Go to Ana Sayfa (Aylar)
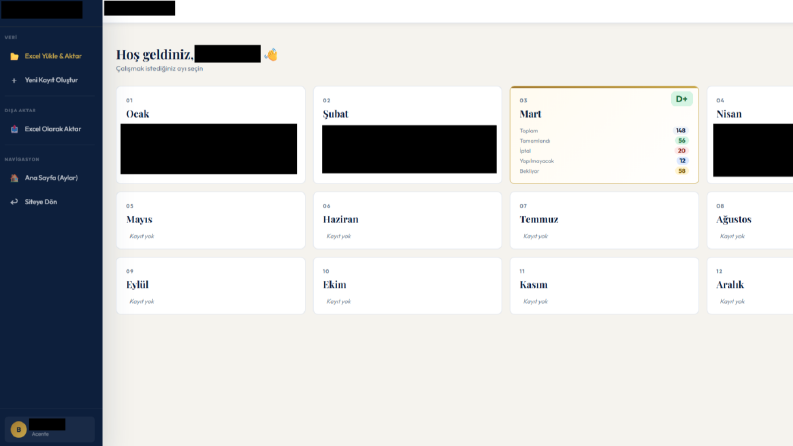This screenshot has width=793, height=446. click(x=50, y=178)
